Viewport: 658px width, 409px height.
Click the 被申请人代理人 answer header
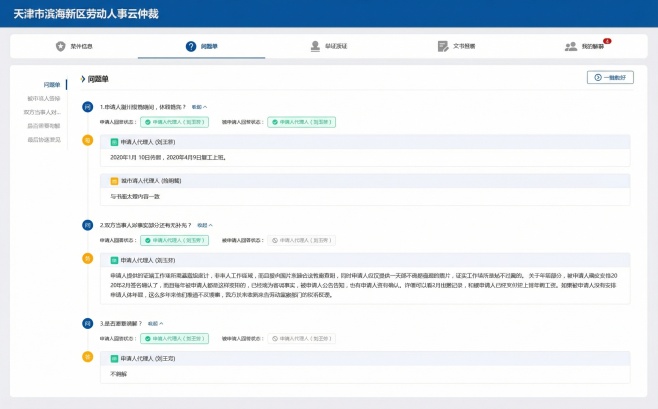[x=365, y=181]
